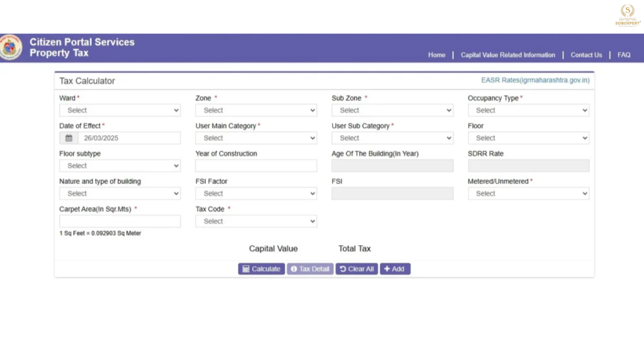Click the Citizen Portal Services Property Tax title
The image size is (644, 337).
[82, 48]
